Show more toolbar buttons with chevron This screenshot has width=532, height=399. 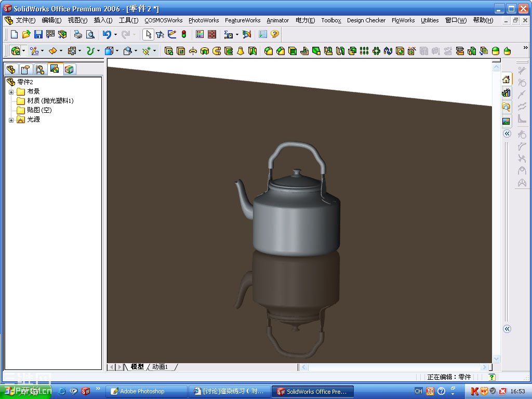(526, 48)
